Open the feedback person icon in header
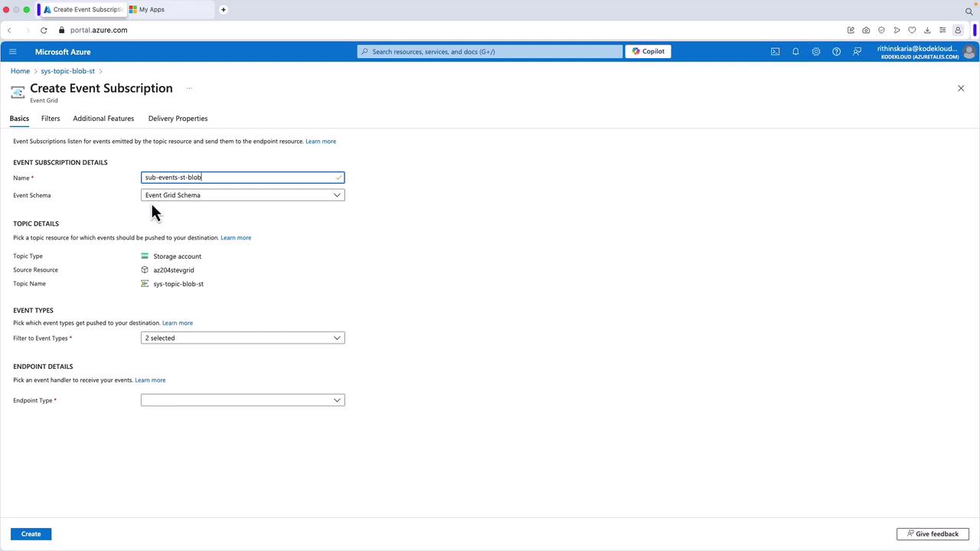This screenshot has width=980, height=551. pos(857,52)
